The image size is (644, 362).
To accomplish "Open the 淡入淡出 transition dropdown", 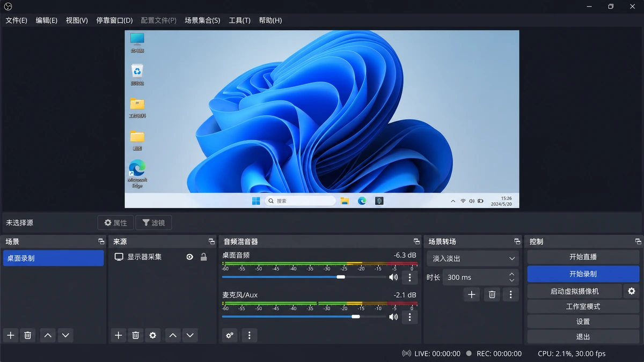I will point(473,258).
